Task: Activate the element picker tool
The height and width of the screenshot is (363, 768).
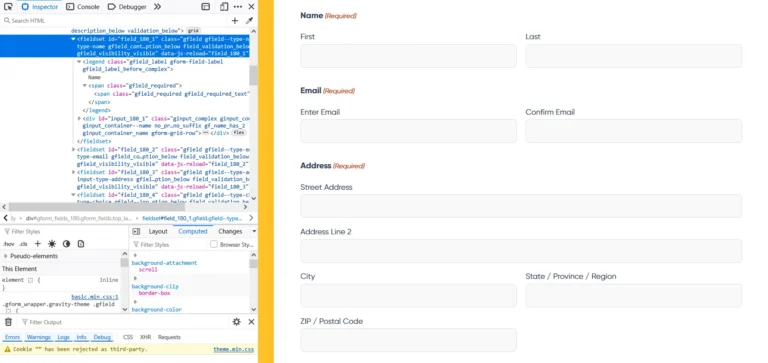Action: click(8, 7)
